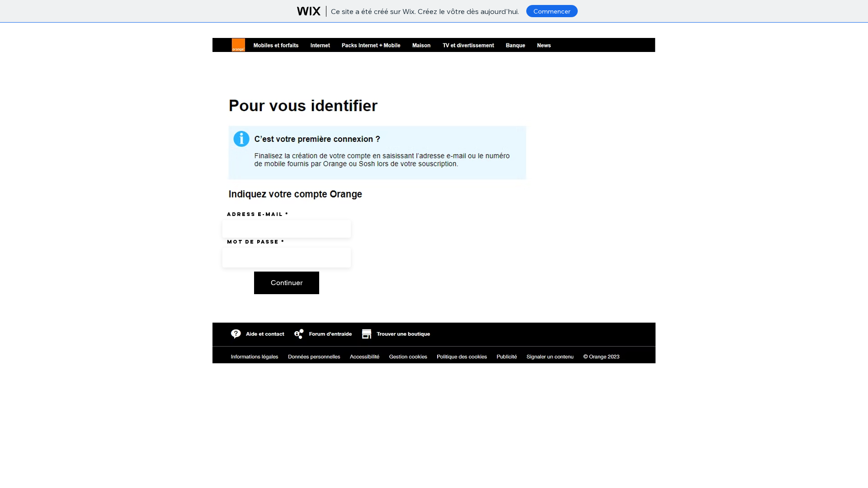The height and width of the screenshot is (488, 868).
Task: Click the Forum d'entraide share icon
Action: tap(299, 334)
